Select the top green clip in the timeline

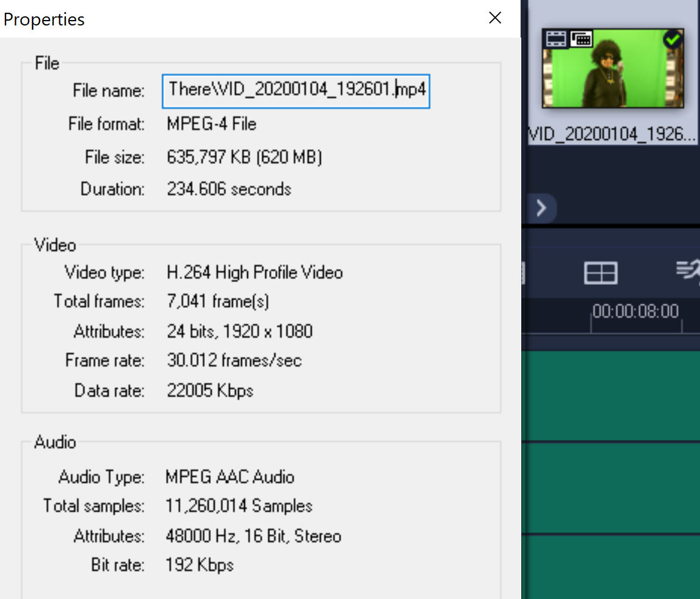[612, 394]
